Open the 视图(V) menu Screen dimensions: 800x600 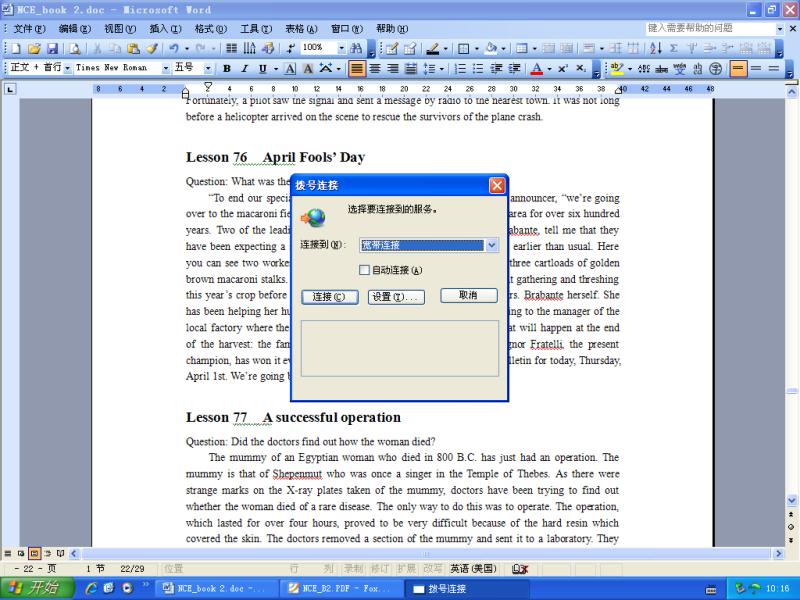pyautogui.click(x=120, y=29)
